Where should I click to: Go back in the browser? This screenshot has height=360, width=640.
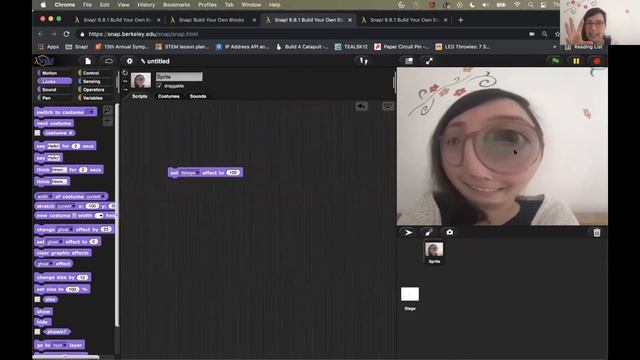point(40,34)
